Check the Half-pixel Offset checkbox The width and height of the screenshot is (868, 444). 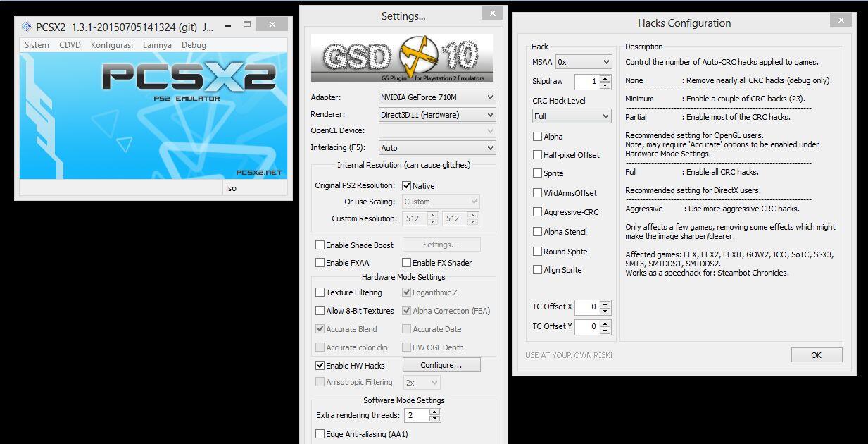point(538,155)
